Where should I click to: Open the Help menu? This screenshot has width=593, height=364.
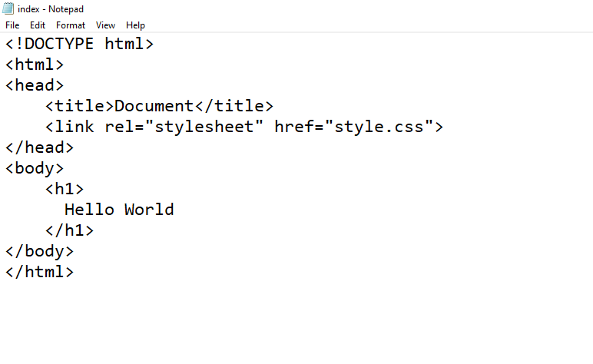pos(135,25)
